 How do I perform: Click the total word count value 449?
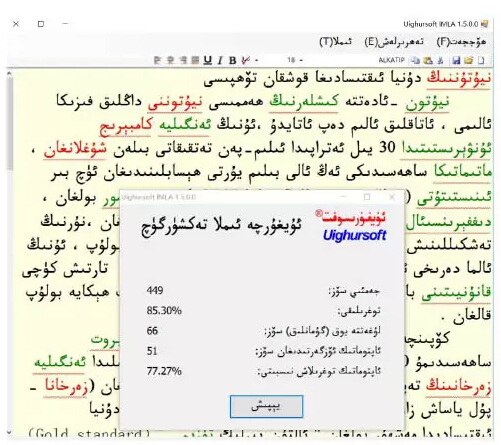(155, 290)
